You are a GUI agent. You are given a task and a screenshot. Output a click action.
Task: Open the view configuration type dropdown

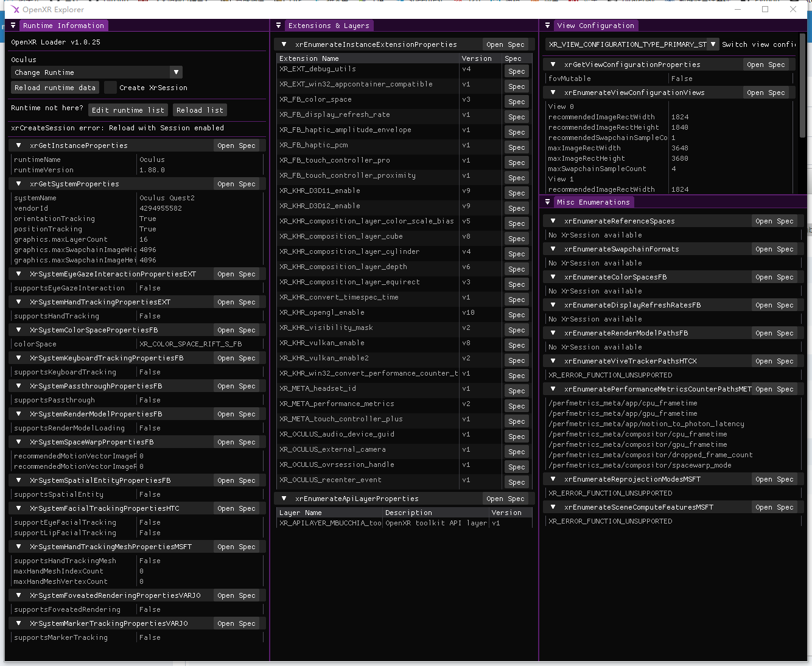click(632, 44)
